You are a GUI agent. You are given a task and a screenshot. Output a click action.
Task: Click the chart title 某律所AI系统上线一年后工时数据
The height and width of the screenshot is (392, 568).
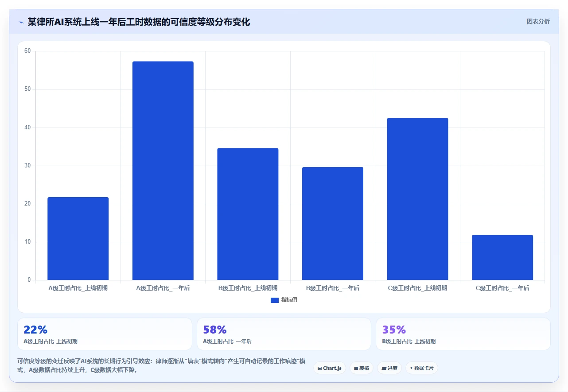(139, 22)
